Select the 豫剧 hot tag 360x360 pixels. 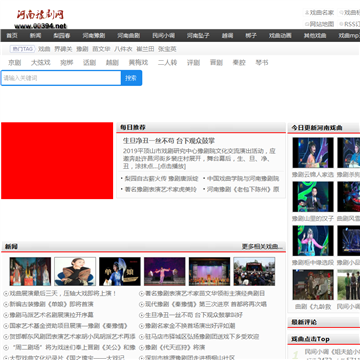coord(82,49)
